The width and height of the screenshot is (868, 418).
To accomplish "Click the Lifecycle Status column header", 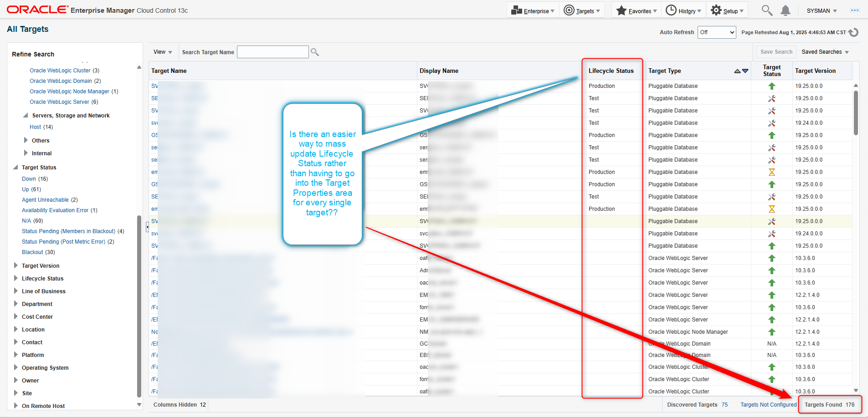I will 611,71.
